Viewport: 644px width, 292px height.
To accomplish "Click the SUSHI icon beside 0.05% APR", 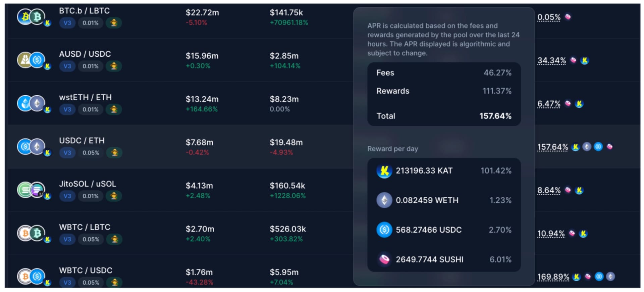I will (568, 17).
